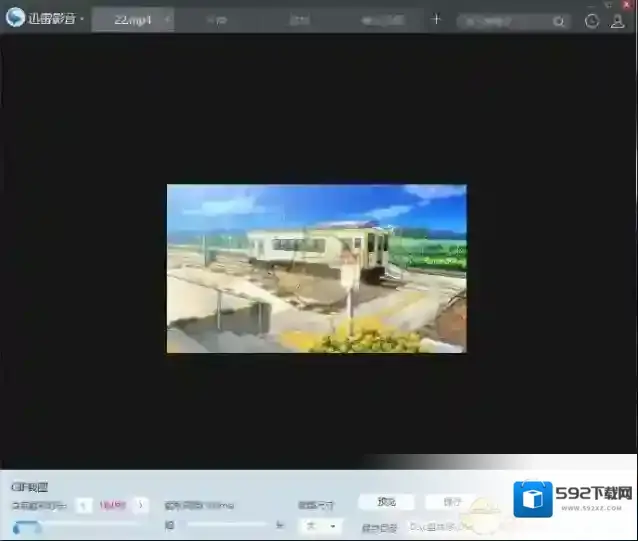Switch to the 22.mp4 tab

coord(130,20)
